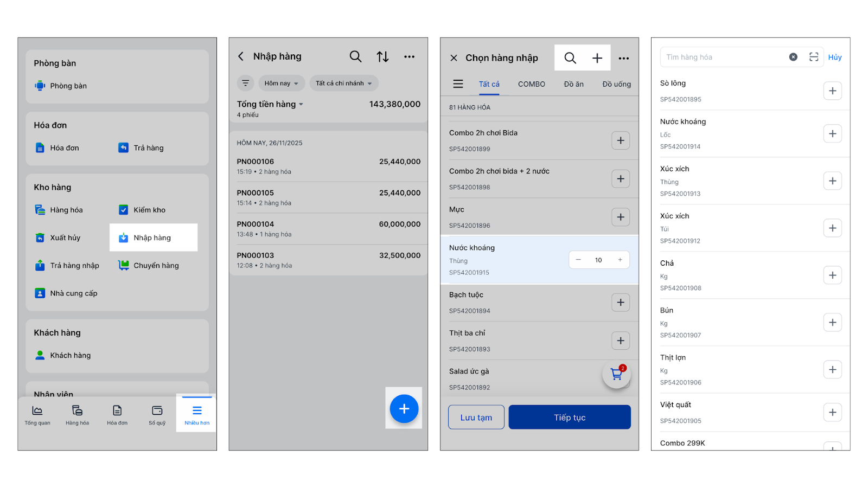
Task: Select the Tất cả category tab
Action: coord(489,84)
